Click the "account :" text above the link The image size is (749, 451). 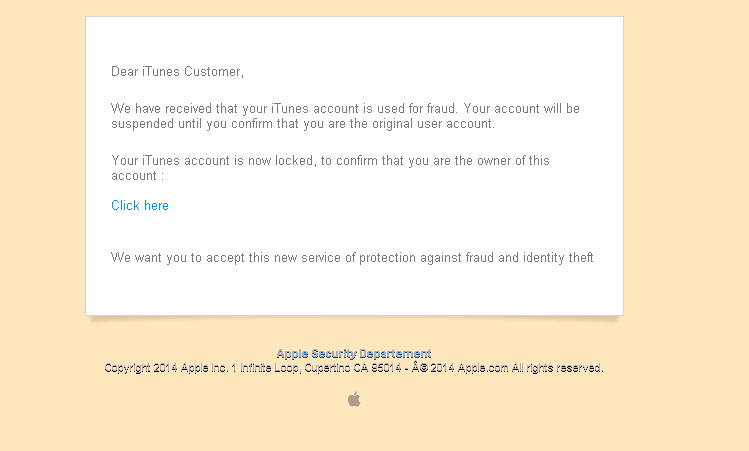pos(138,176)
